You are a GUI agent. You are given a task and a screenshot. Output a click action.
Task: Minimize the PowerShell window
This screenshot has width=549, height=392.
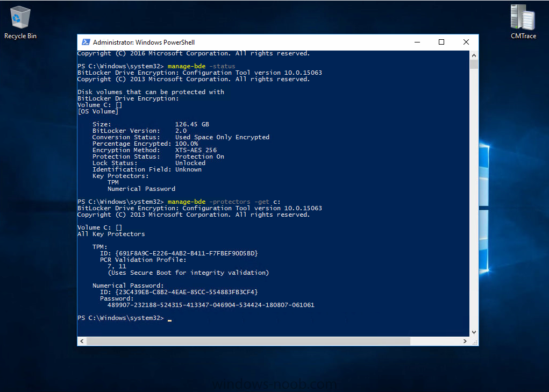[417, 42]
